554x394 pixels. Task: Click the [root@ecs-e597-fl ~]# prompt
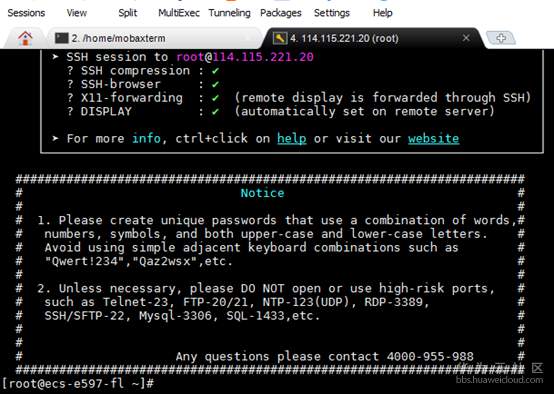pyautogui.click(x=78, y=383)
